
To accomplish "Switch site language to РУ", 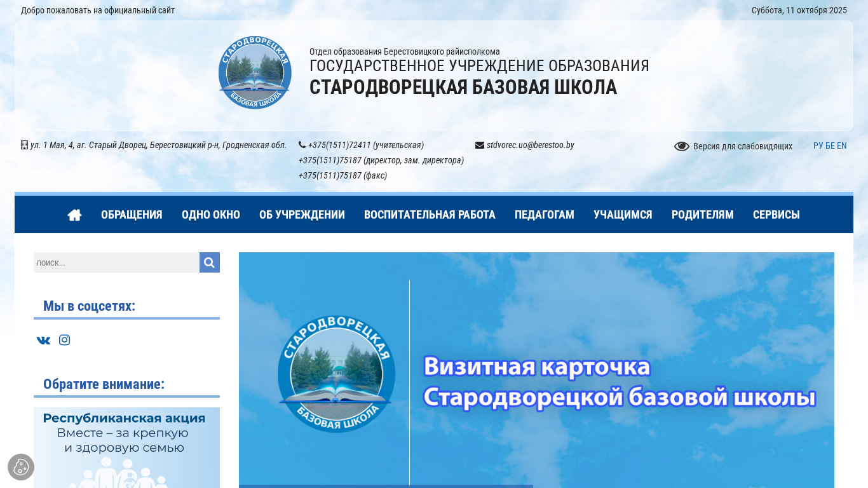I will (818, 146).
